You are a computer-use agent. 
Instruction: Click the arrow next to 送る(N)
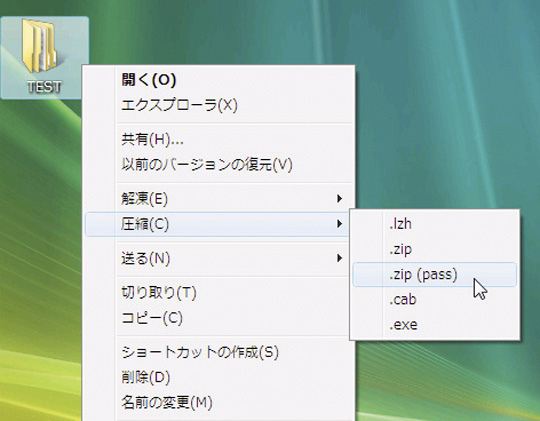340,258
